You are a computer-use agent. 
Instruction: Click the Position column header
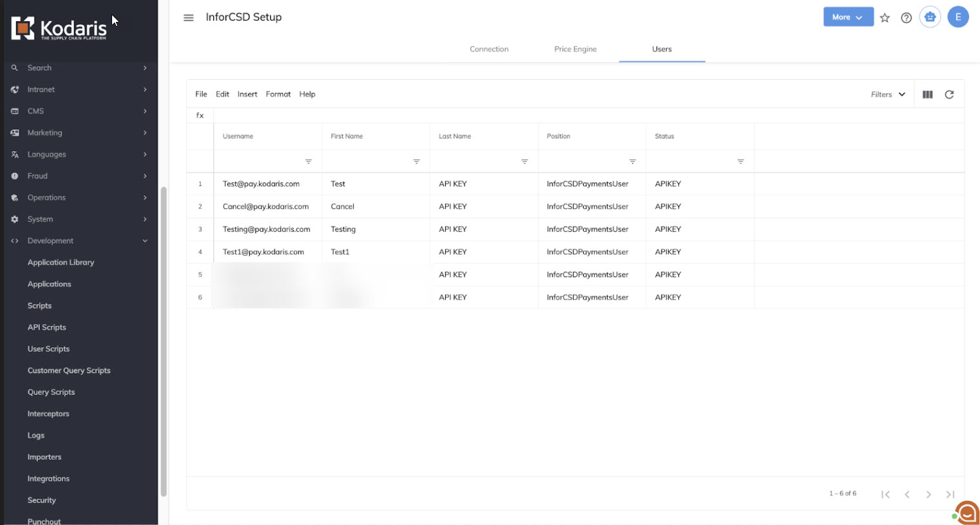[x=591, y=137]
